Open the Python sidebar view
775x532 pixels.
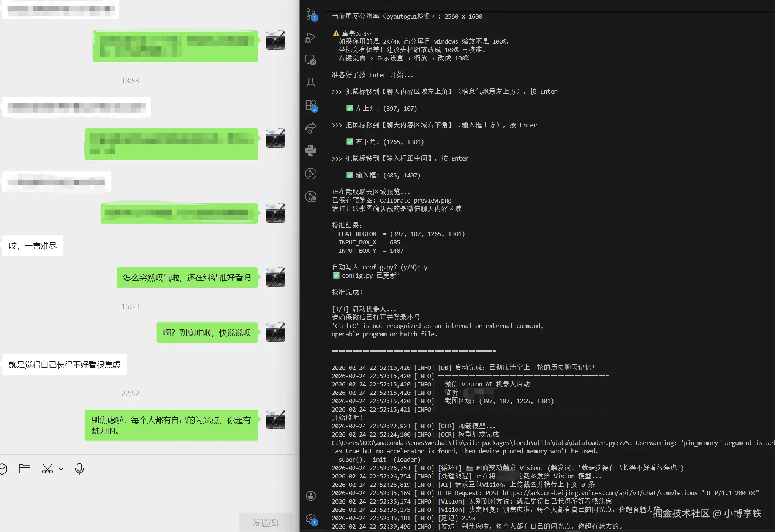(x=310, y=150)
